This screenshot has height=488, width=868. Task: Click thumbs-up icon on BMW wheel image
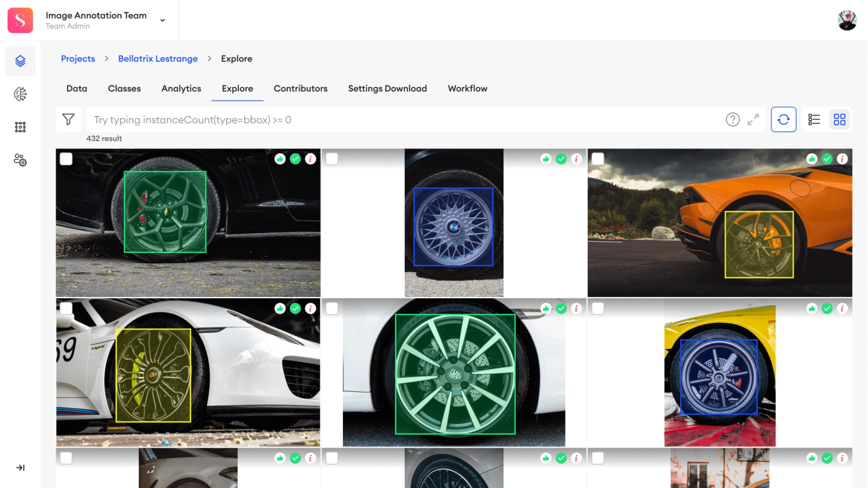[x=546, y=159]
